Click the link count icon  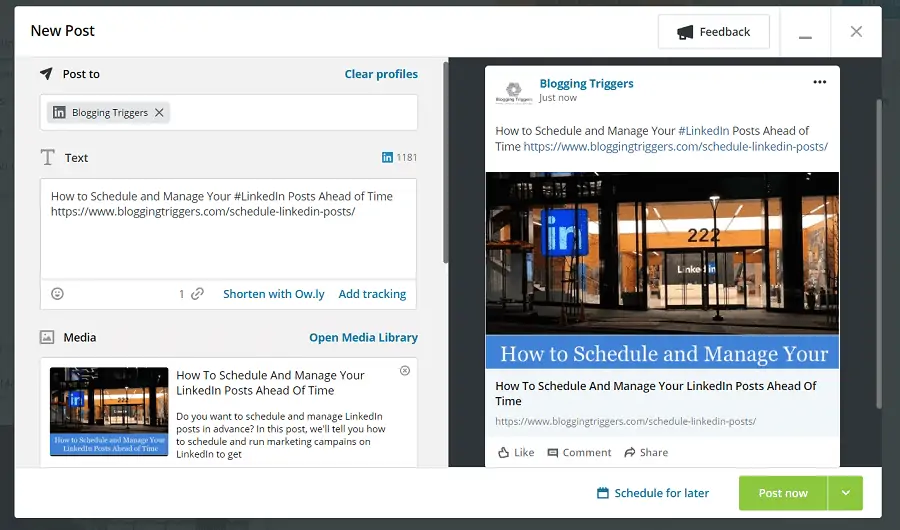pyautogui.click(x=197, y=294)
